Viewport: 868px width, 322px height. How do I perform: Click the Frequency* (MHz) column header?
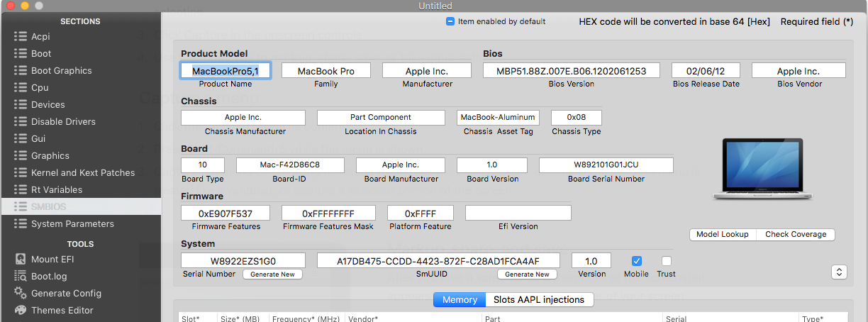(x=306, y=318)
